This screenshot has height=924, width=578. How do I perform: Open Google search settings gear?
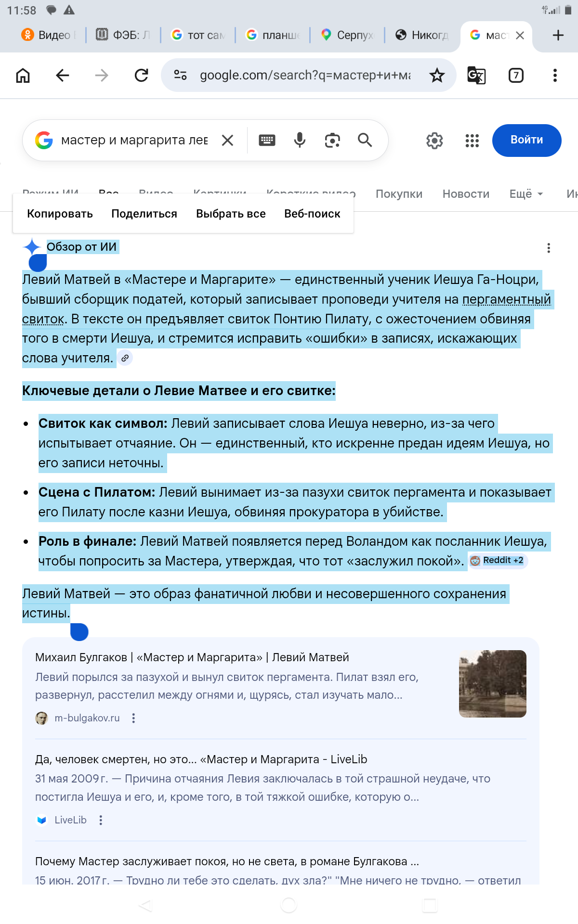(x=434, y=141)
